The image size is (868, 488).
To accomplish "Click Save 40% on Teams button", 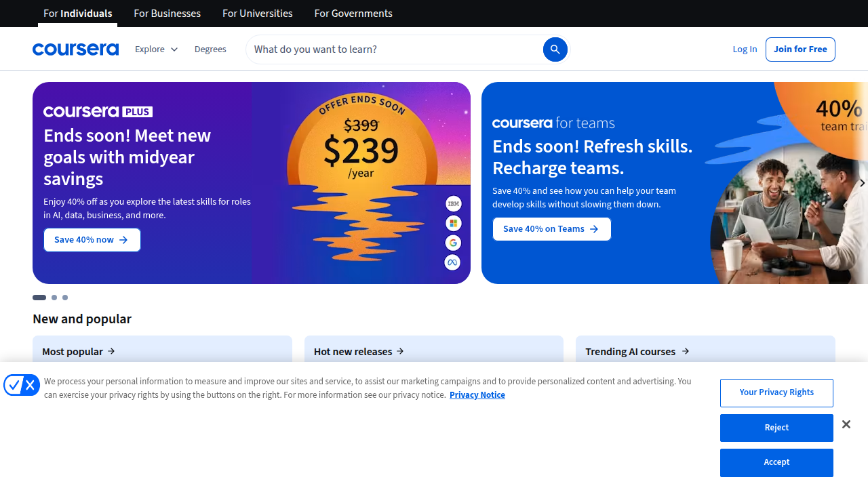I will point(551,229).
